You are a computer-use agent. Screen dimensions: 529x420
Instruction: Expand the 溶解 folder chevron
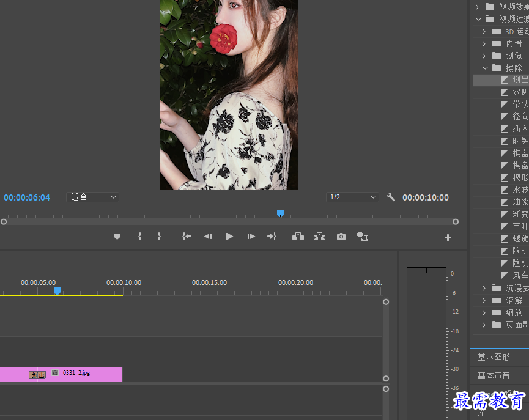(x=484, y=300)
